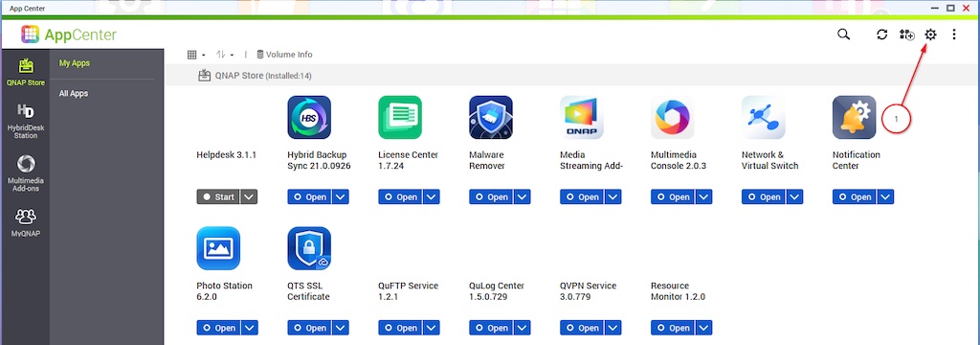
Task: Expand QuLog Center options arrow
Action: pos(522,328)
